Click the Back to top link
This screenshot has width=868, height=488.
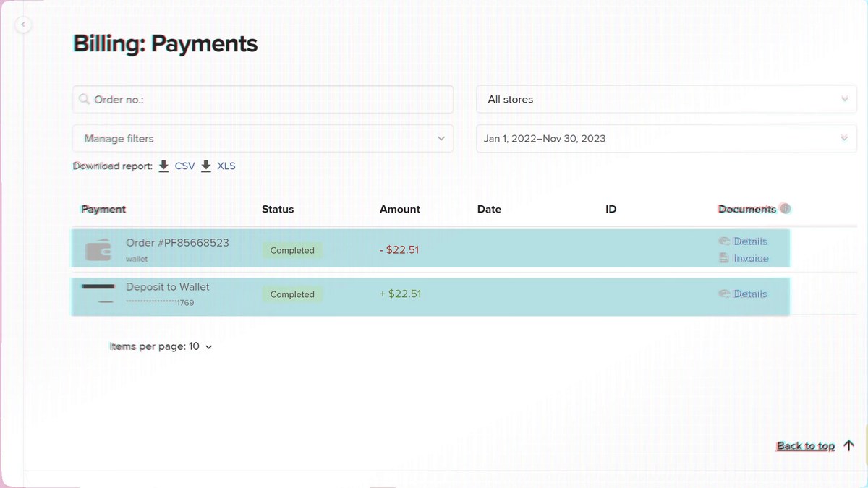[x=806, y=446]
